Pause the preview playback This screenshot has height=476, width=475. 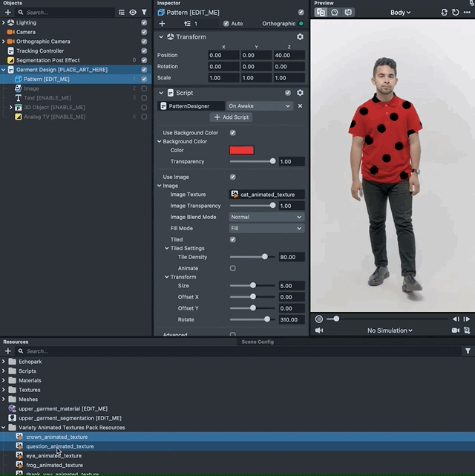(x=319, y=319)
